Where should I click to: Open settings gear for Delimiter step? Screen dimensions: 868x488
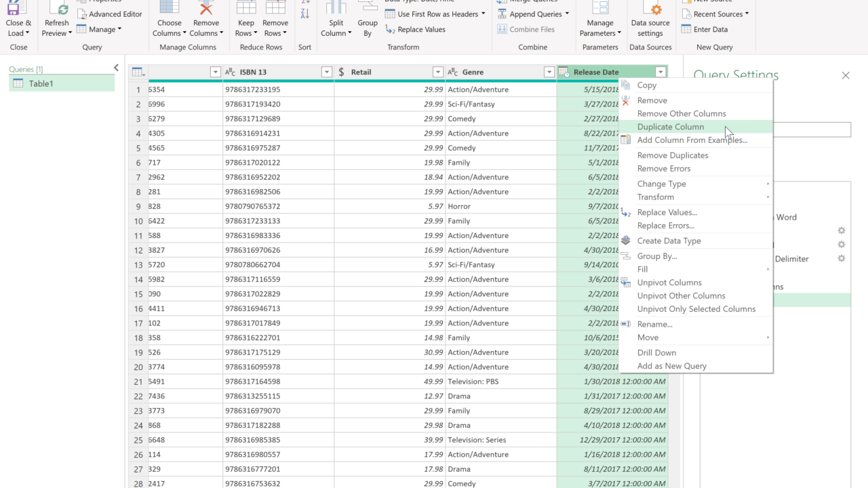pyautogui.click(x=841, y=259)
